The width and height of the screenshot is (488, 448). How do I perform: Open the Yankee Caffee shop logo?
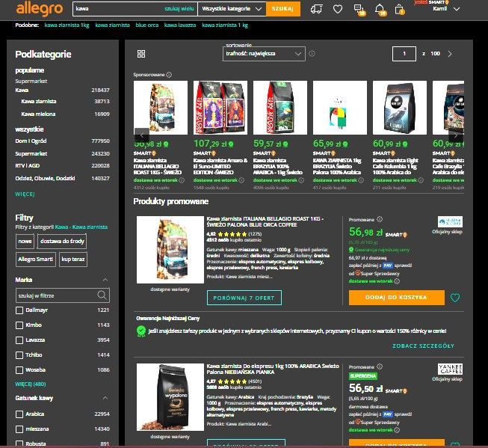click(450, 369)
